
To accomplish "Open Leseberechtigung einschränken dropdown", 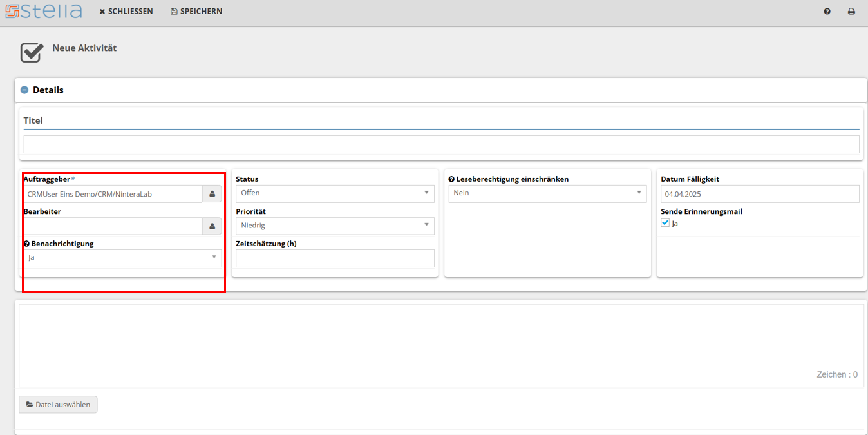I will pos(547,193).
